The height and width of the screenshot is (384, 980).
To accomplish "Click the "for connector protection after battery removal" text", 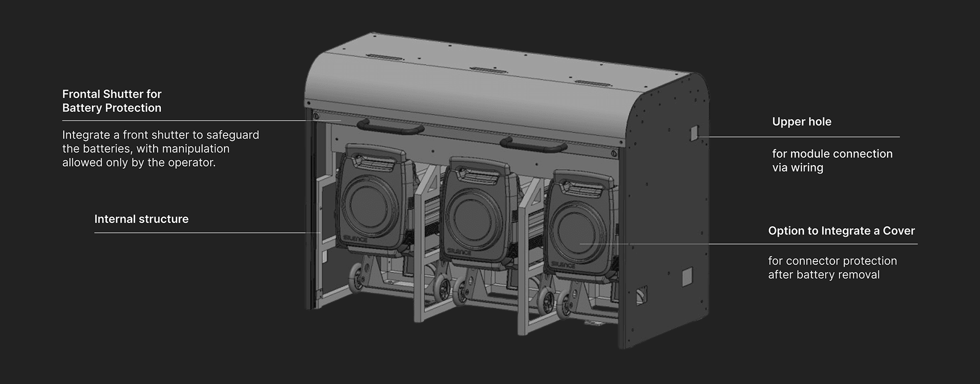I will click(832, 268).
